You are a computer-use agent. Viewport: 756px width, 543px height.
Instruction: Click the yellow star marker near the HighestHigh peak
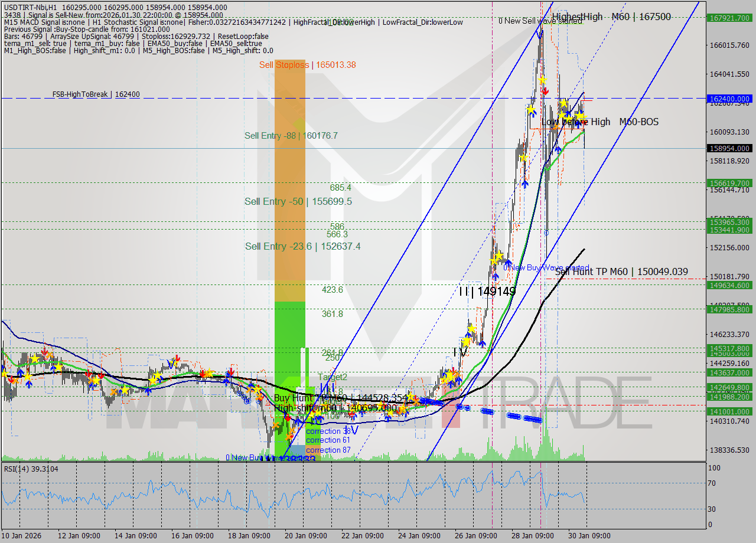click(x=543, y=80)
